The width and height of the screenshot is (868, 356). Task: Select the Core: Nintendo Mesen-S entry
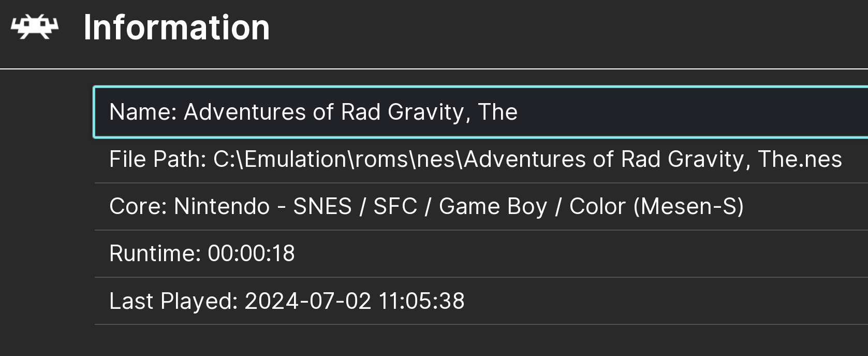coord(481,207)
